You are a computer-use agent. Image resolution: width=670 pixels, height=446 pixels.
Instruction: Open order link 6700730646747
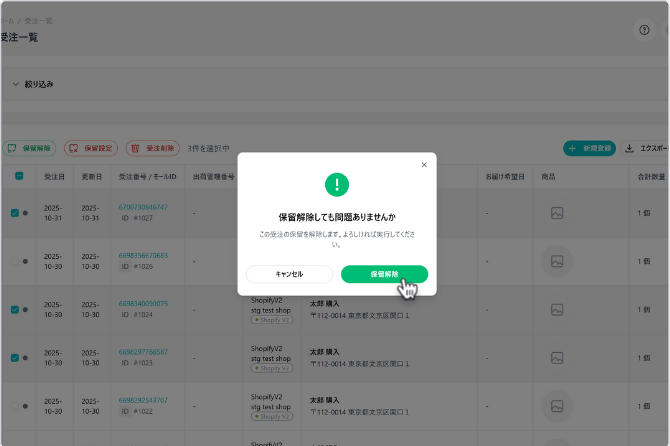[143, 207]
